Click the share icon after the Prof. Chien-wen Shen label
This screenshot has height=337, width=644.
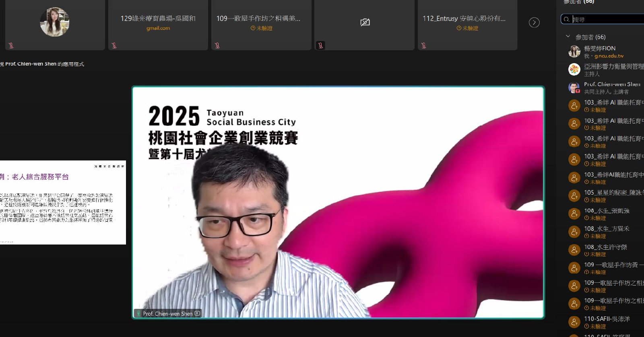point(197,314)
